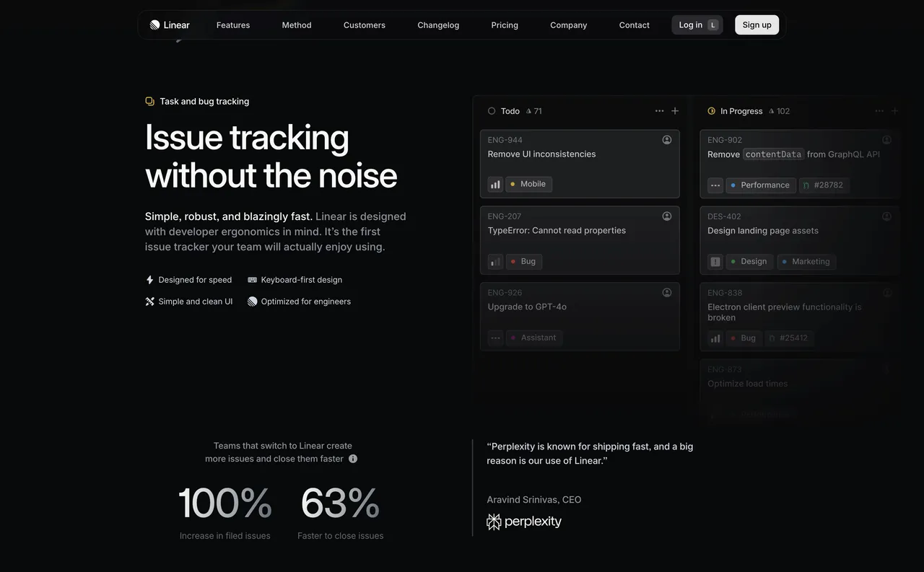Image resolution: width=924 pixels, height=572 pixels.
Task: Click the priority bars icon on the ENG-207 card
Action: [x=494, y=261]
